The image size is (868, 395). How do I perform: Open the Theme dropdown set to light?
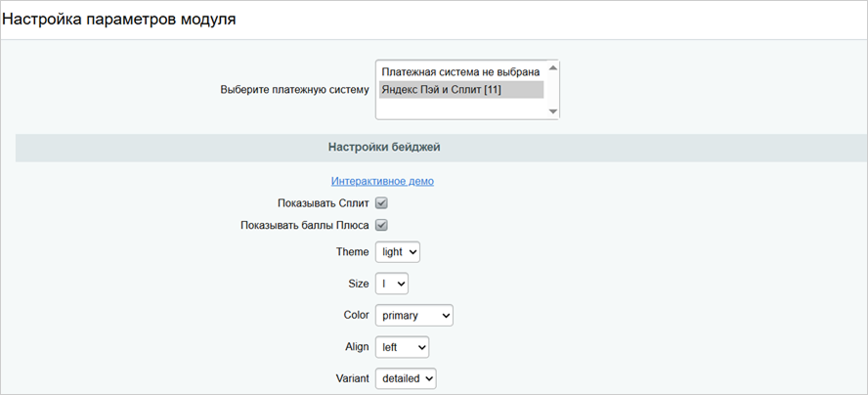click(x=399, y=252)
